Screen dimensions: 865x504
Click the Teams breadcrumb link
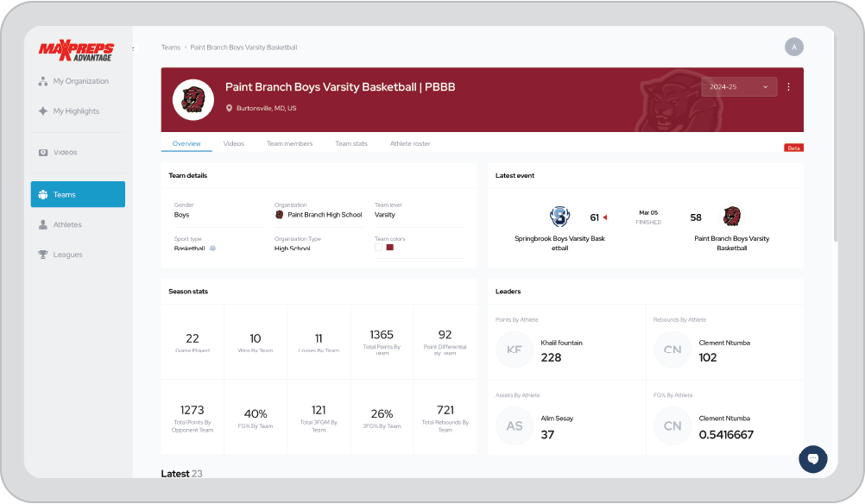pyautogui.click(x=171, y=47)
